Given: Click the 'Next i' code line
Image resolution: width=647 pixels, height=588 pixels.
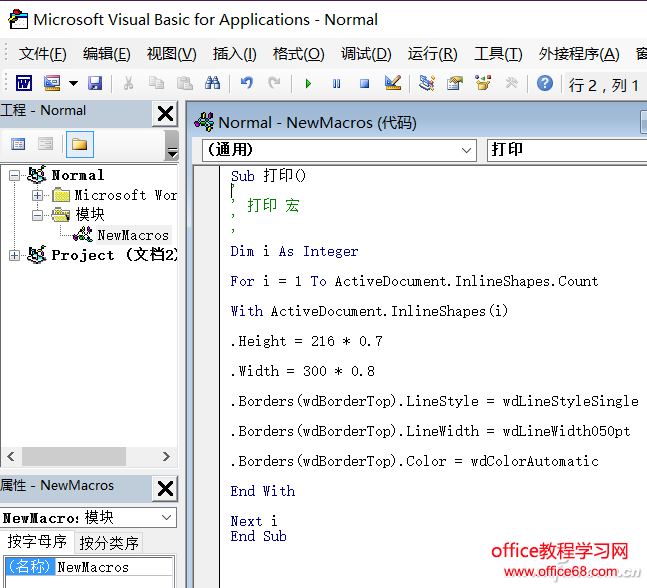Looking at the screenshot, I should pyautogui.click(x=254, y=521).
